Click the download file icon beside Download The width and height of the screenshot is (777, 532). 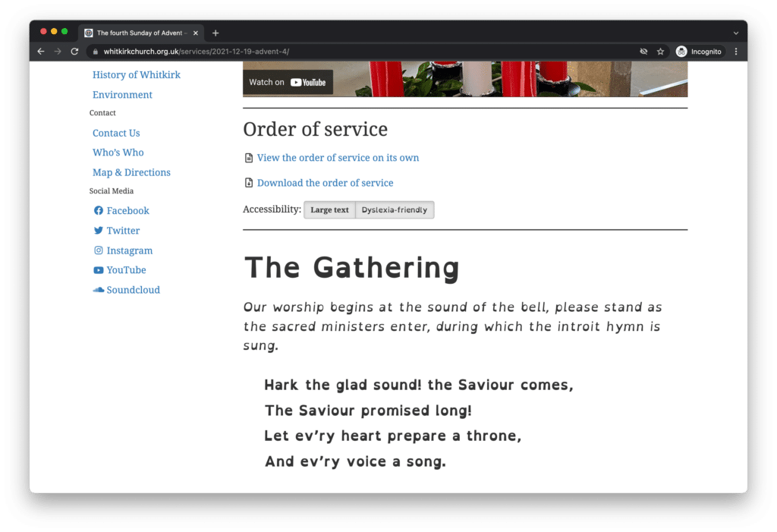point(249,183)
